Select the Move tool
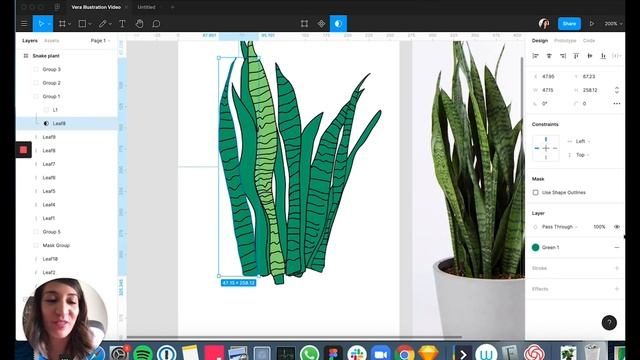Screen dimensions: 640x360 41,24
